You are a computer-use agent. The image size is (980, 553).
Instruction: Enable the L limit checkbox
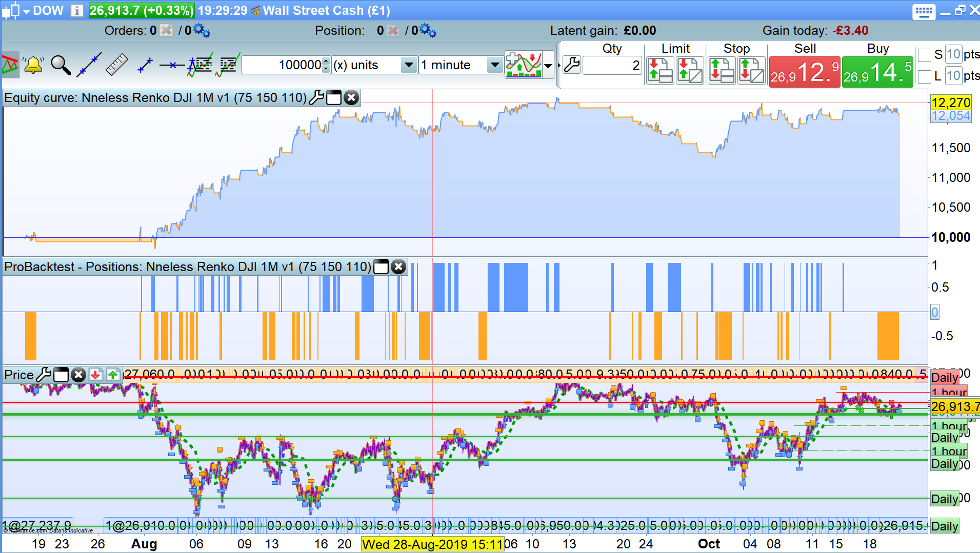[925, 76]
